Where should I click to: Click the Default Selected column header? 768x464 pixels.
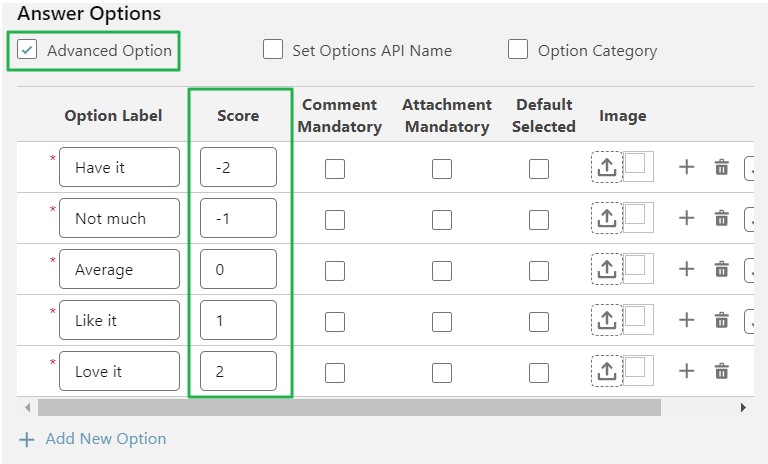coord(544,116)
